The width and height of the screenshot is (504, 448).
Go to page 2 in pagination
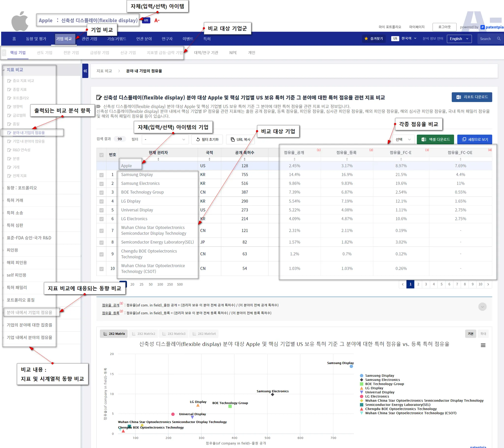418,284
